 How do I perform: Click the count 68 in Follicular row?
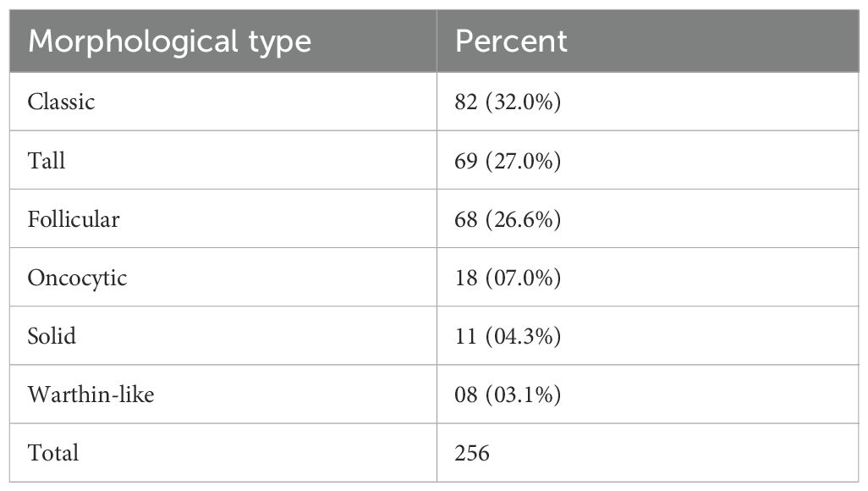coord(466,219)
